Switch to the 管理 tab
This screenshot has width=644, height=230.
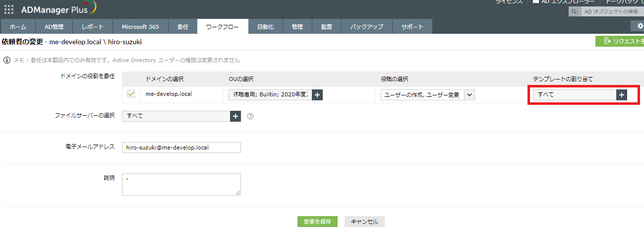coord(297,27)
